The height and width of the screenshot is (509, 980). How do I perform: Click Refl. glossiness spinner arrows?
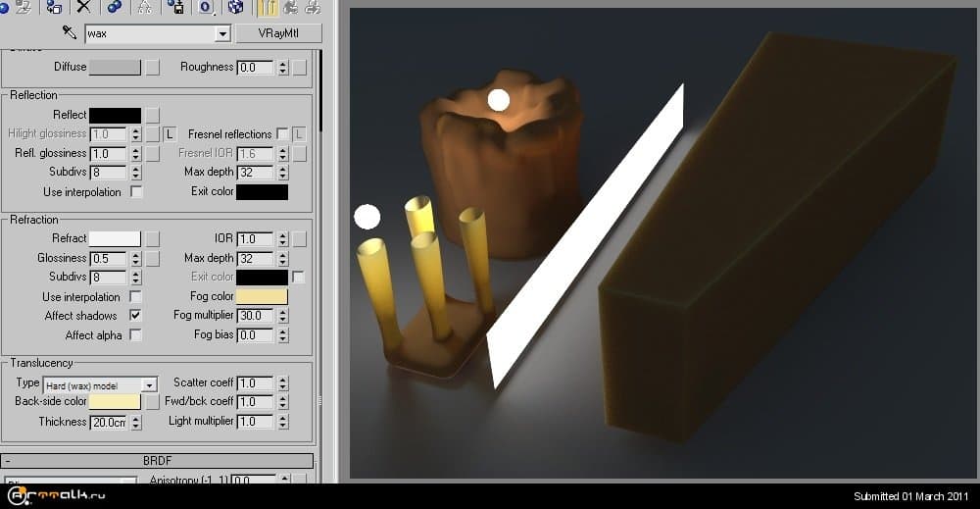pyautogui.click(x=135, y=153)
